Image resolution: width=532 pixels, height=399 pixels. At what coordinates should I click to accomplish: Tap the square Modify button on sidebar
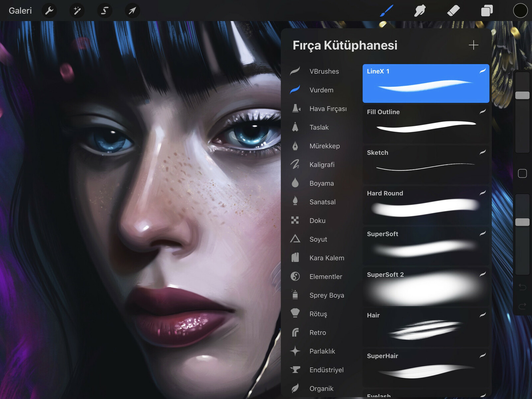522,174
